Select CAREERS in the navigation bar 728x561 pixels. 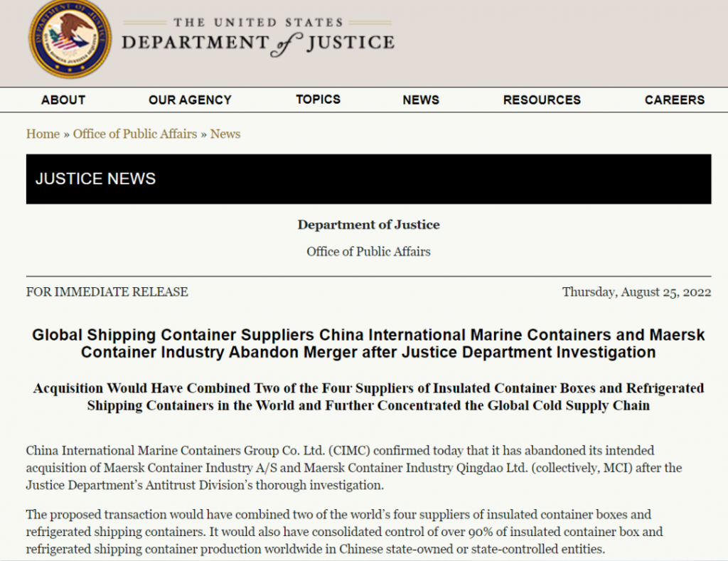tap(675, 100)
